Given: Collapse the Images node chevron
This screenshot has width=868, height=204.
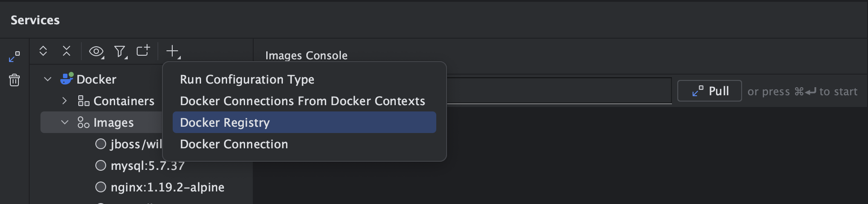Looking at the screenshot, I should (x=65, y=122).
